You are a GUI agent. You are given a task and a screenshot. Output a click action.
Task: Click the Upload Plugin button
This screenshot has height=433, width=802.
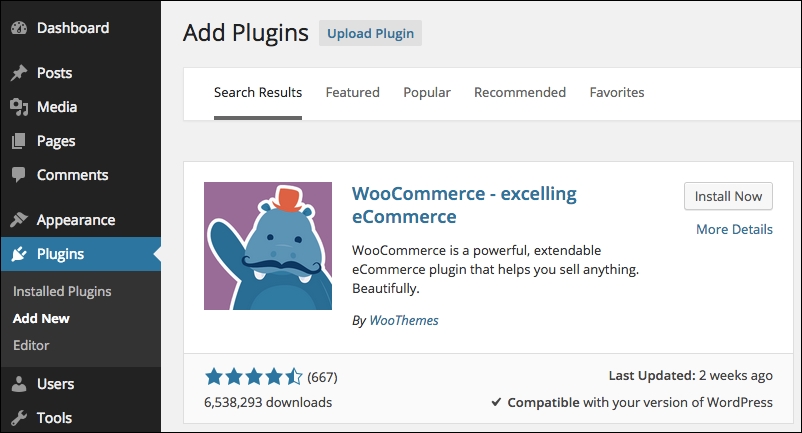click(370, 33)
